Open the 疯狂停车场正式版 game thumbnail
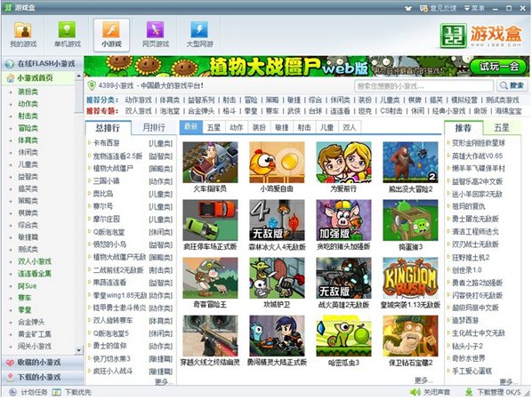Image resolution: width=532 pixels, height=400 pixels. (210, 220)
